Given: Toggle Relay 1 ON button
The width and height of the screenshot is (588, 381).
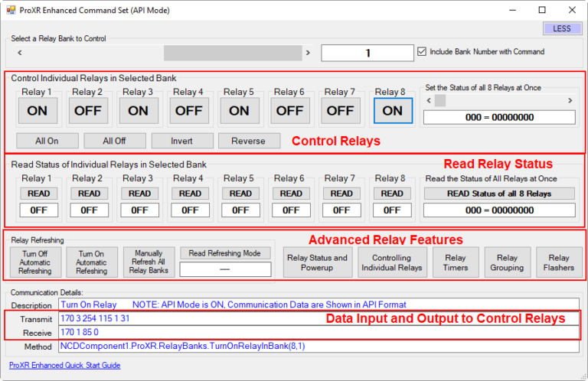Looking at the screenshot, I should pos(37,110).
